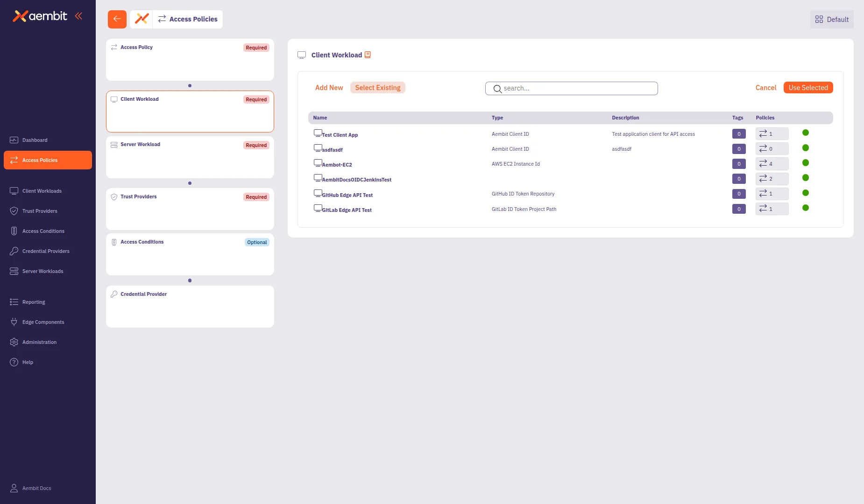Cancel the client workload selection
The width and height of the screenshot is (864, 504).
click(765, 88)
